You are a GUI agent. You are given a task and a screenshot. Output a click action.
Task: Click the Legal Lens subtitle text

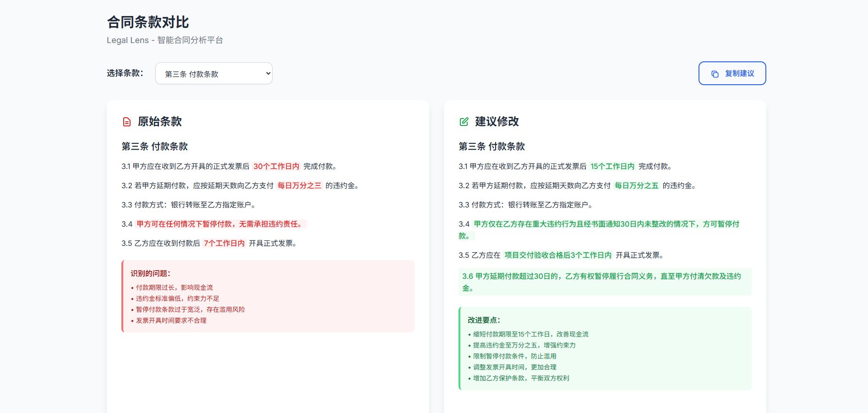165,40
